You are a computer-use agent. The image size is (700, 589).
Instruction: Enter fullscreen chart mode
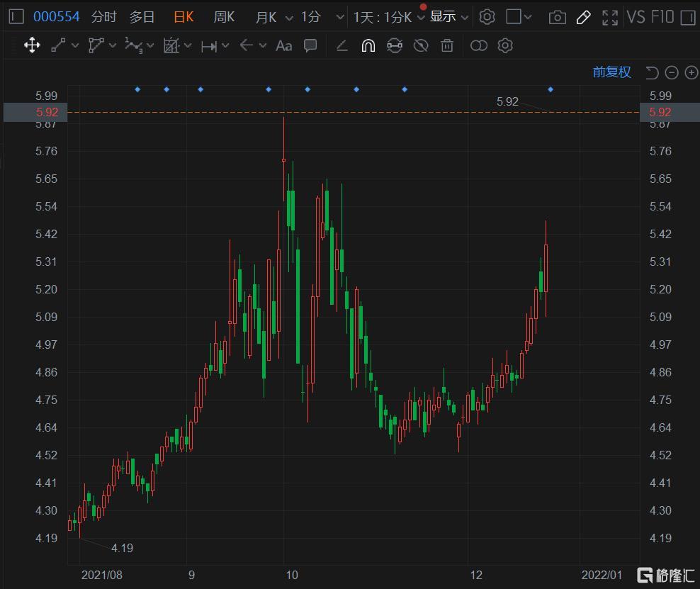click(610, 18)
